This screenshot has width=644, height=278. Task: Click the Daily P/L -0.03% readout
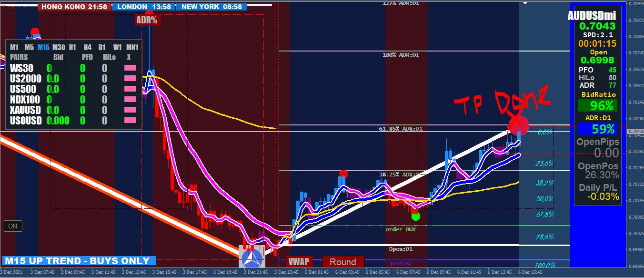(x=603, y=196)
